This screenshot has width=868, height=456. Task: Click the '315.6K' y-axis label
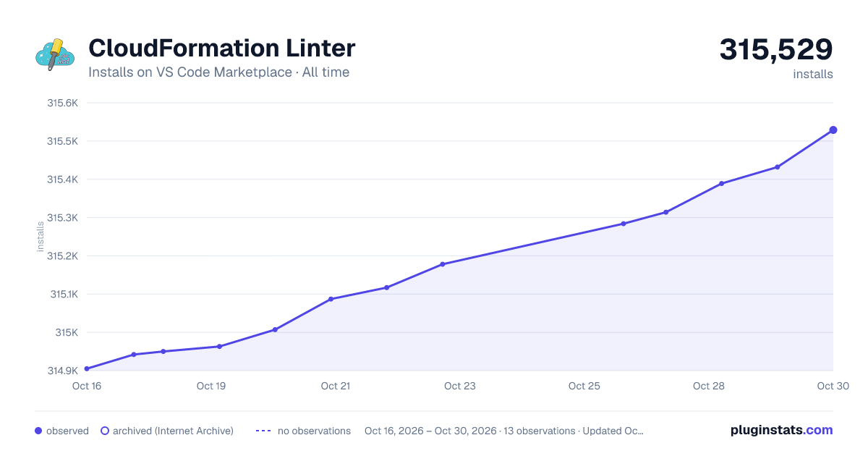point(62,103)
